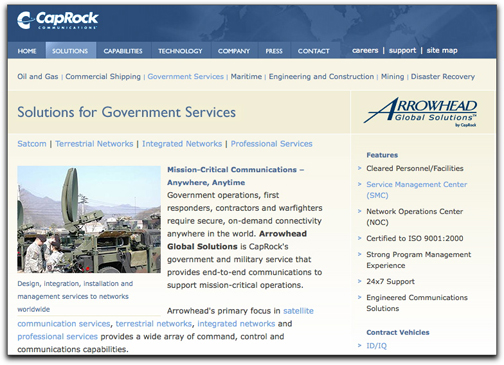
Task: Select the SOLUTIONS menu item
Action: (x=70, y=51)
